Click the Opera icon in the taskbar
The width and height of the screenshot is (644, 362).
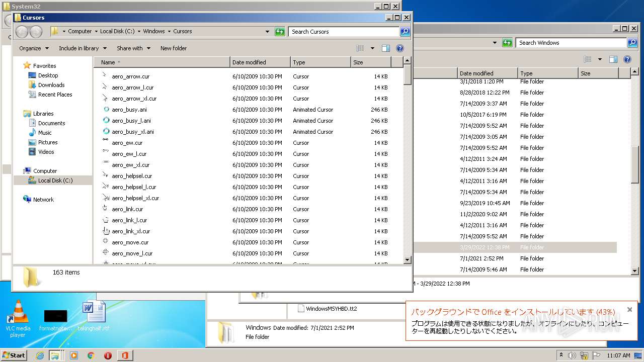[108, 355]
